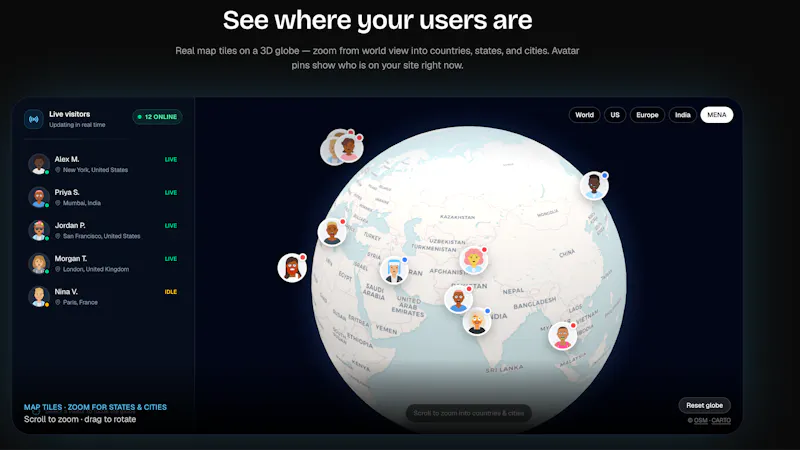Viewport: 800px width, 450px height.
Task: Click LIVE status for Morgan T.
Action: (170, 259)
